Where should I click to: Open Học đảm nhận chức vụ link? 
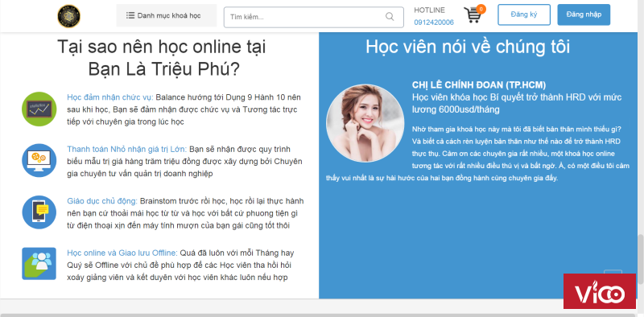(110, 97)
